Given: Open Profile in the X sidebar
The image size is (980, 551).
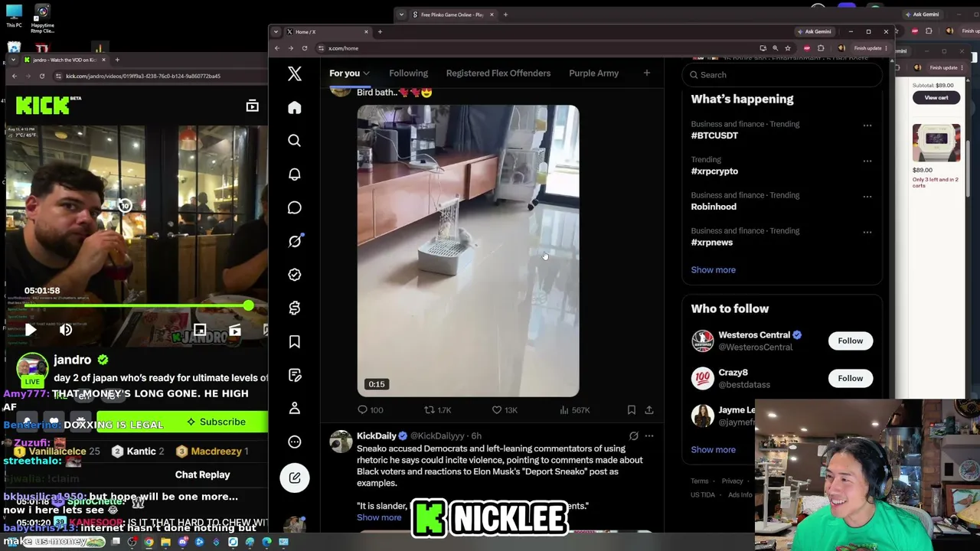Looking at the screenshot, I should click(295, 409).
